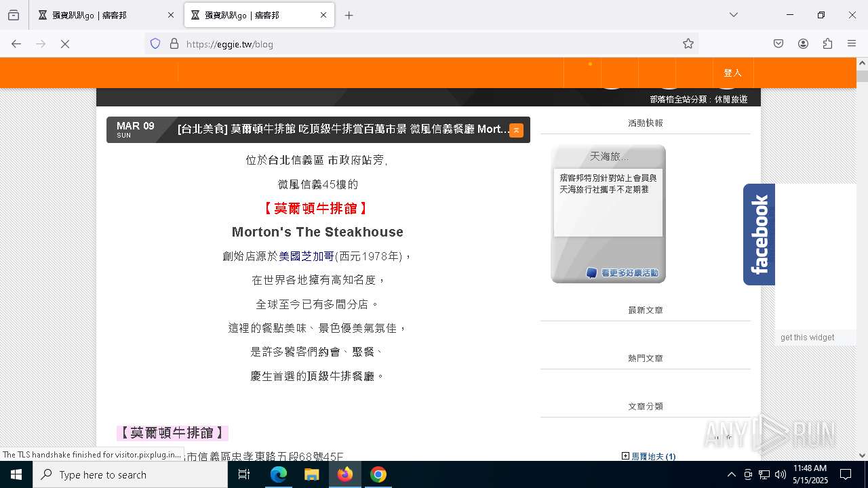The image size is (868, 488).
Task: Select the Firefox taskbar icon
Action: pos(344,474)
